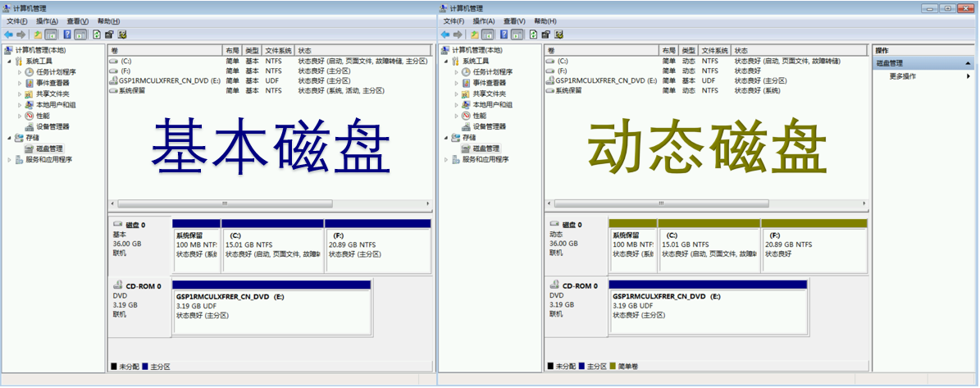Select 系统保留 volume row in basic disk list
980x388 pixels.
click(269, 90)
